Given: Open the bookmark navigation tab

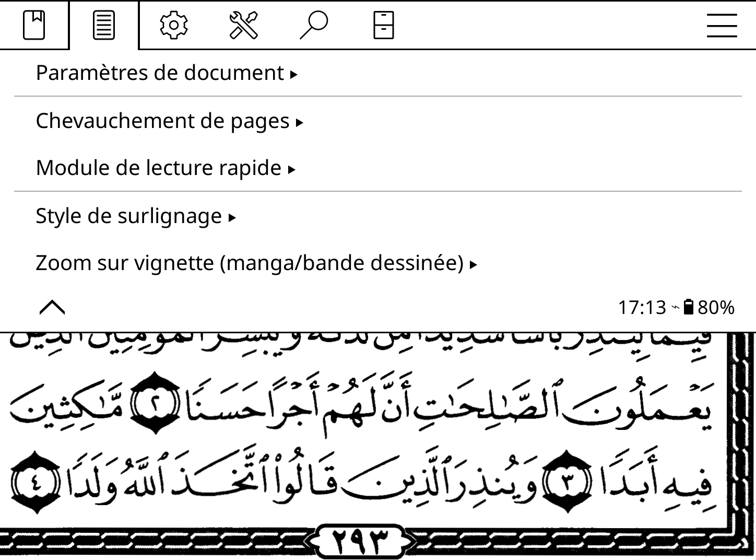Looking at the screenshot, I should 34,25.
